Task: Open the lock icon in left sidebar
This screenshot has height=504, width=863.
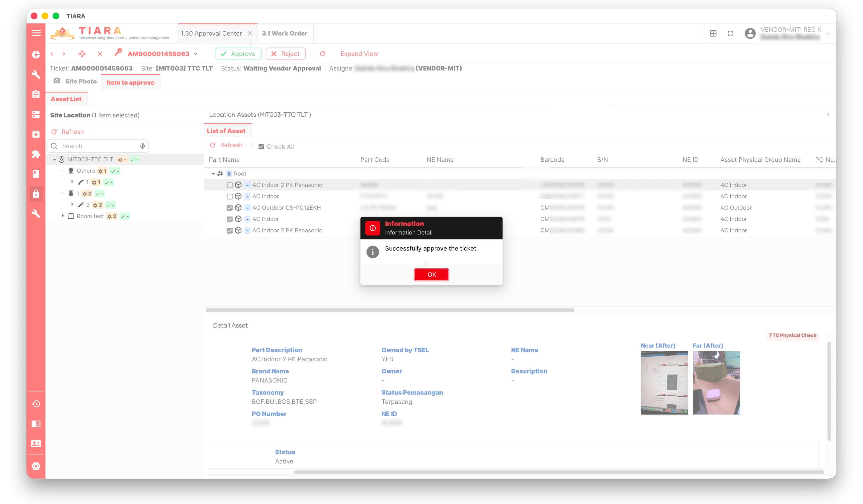Action: [x=36, y=194]
